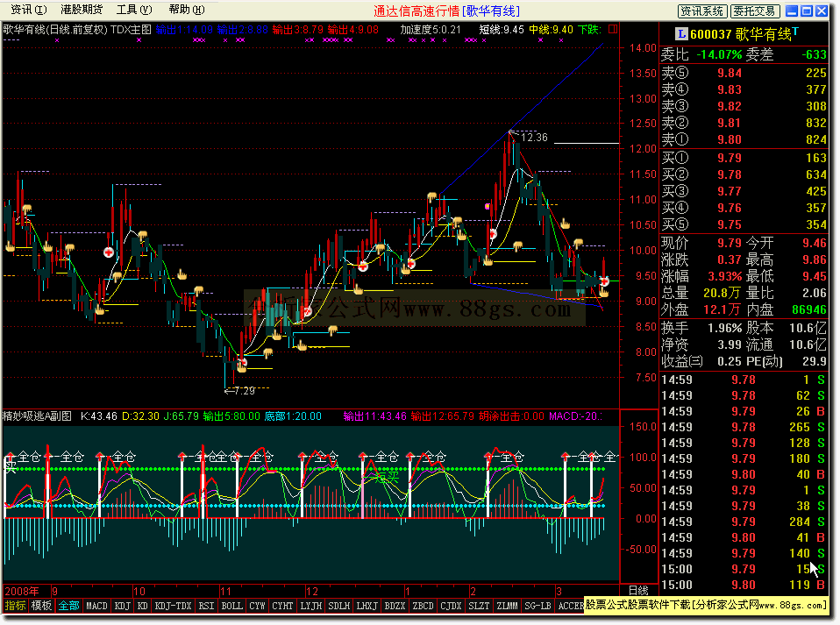Switch to the SDLH indicator tab
Viewport: 840px width, 625px height.
point(339,606)
